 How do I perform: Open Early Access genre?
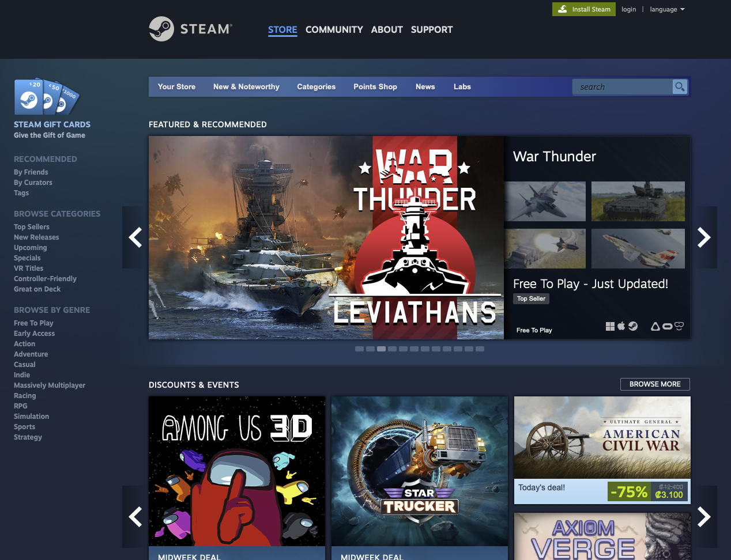(35, 334)
